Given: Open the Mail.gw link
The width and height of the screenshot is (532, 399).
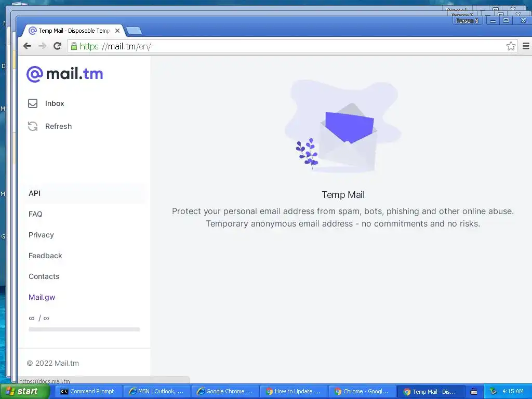Looking at the screenshot, I should tap(42, 297).
